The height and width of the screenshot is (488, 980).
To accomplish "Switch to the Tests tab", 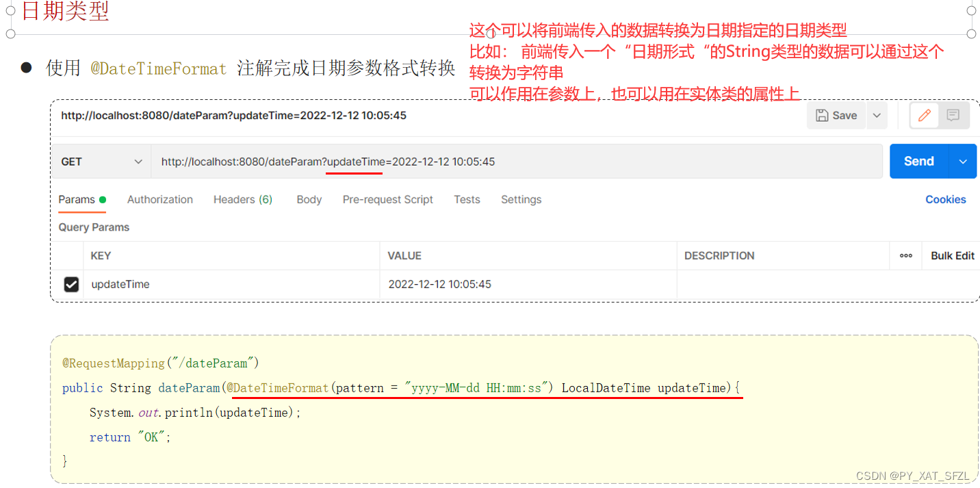I will [467, 200].
